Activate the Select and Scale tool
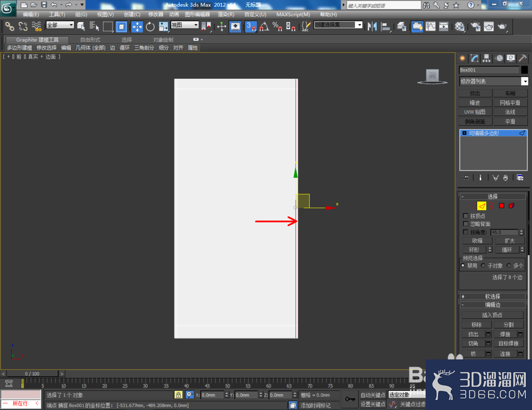 tap(163, 26)
